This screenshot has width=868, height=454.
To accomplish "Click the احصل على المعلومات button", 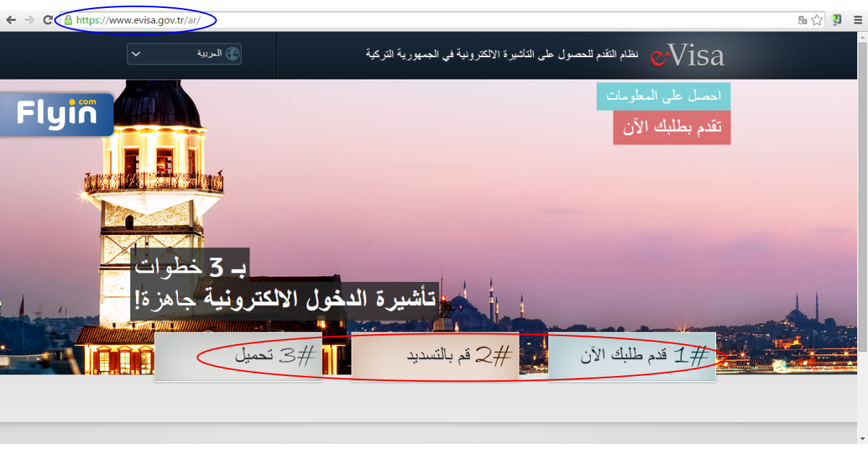I will pos(663,96).
